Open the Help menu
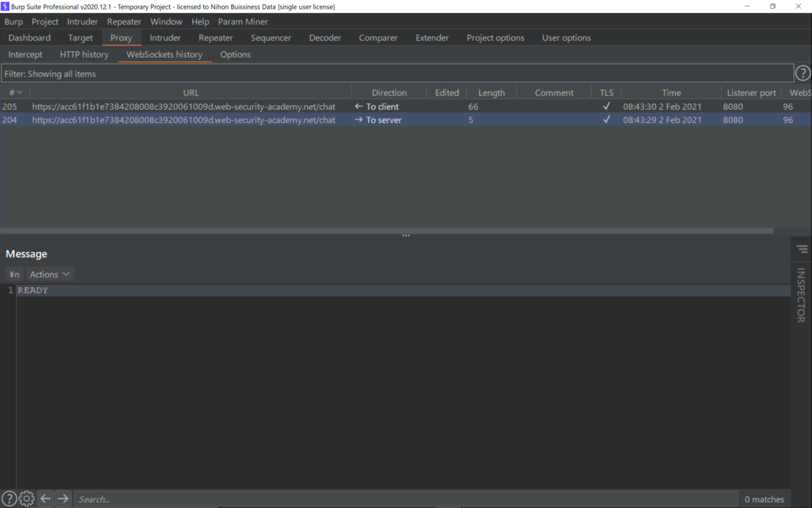Image resolution: width=812 pixels, height=508 pixels. tap(200, 22)
